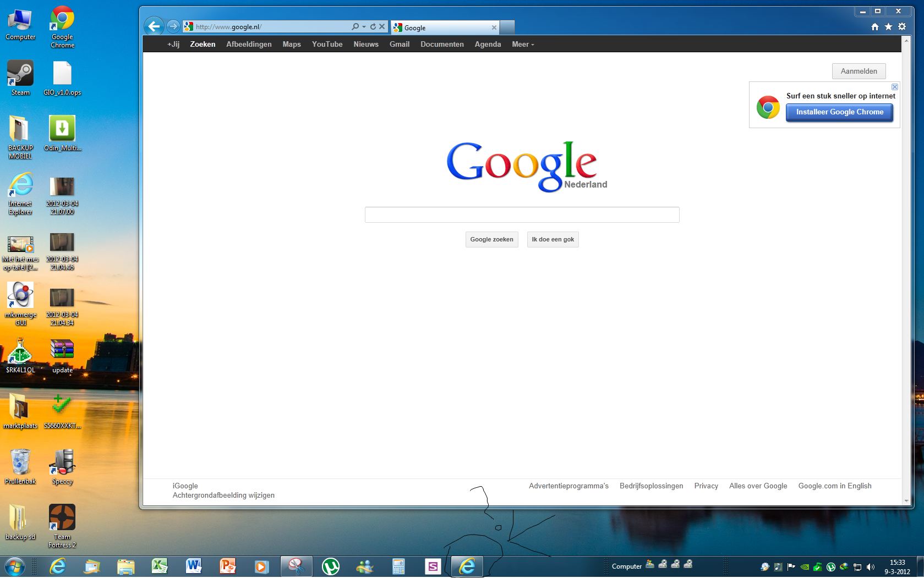The height and width of the screenshot is (578, 924).
Task: Open the Google Chrome desktop shortcut
Action: point(62,27)
